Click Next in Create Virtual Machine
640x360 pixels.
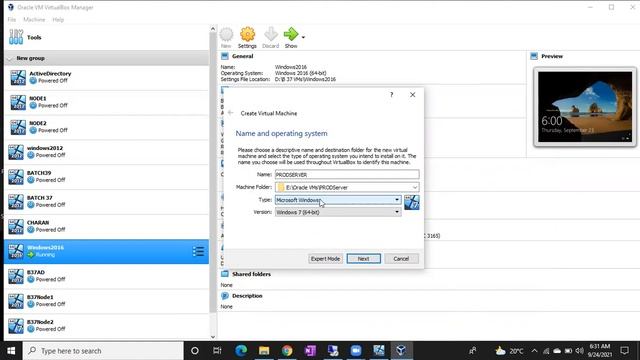click(x=364, y=259)
